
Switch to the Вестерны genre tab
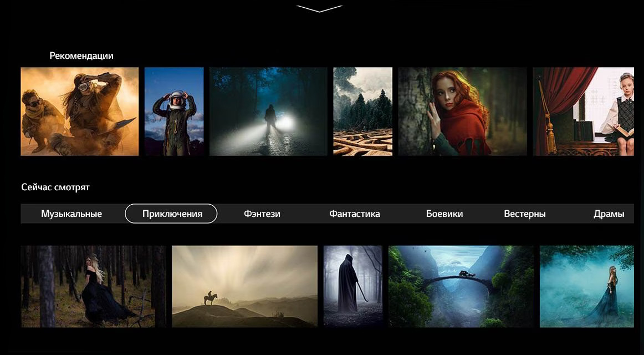(x=525, y=214)
